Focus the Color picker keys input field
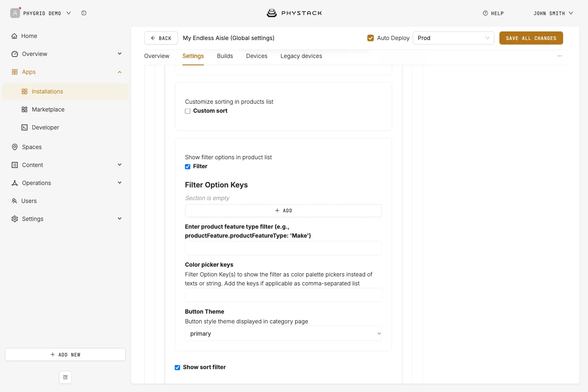Screen dimensions: 588x392 [x=283, y=295]
